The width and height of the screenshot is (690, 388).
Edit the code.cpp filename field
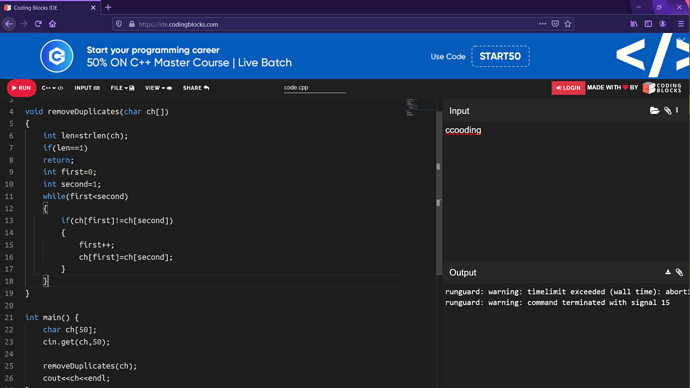315,88
